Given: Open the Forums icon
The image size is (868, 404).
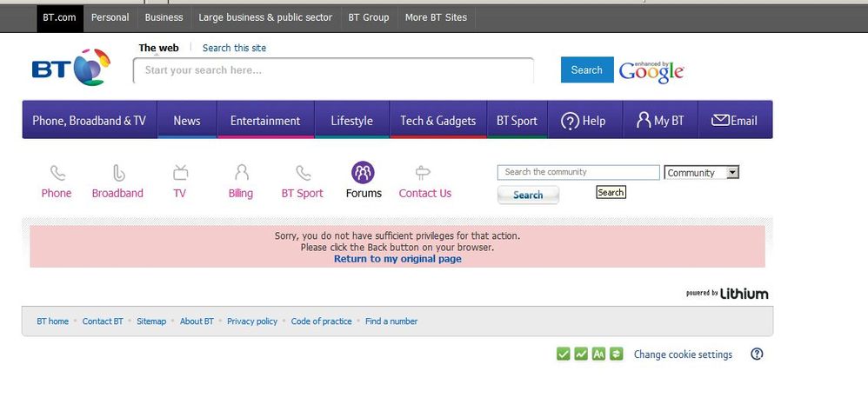Looking at the screenshot, I should click(x=363, y=172).
